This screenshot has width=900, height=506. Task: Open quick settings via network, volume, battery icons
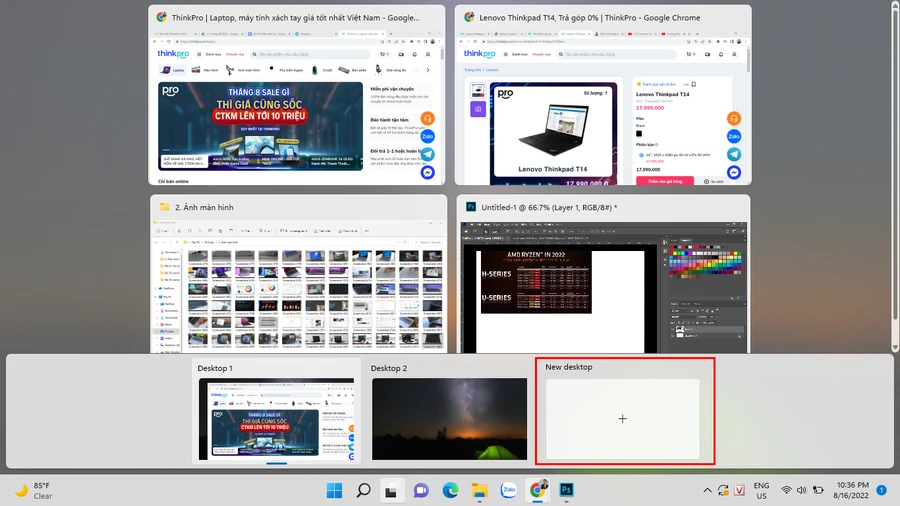pyautogui.click(x=802, y=491)
